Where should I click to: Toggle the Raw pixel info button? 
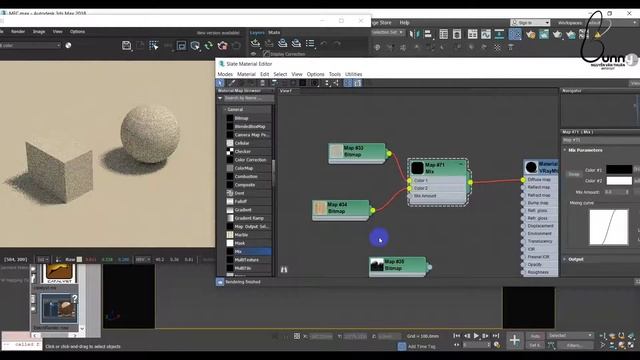point(71,259)
